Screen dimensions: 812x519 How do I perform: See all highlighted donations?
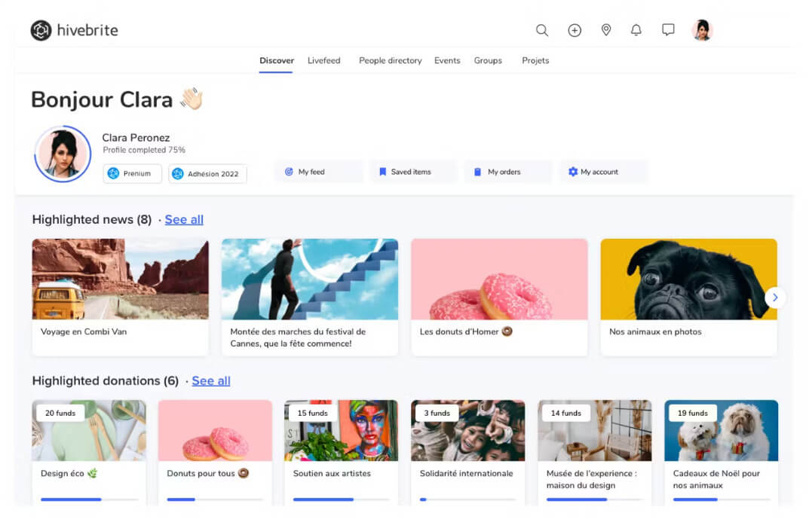pos(211,381)
